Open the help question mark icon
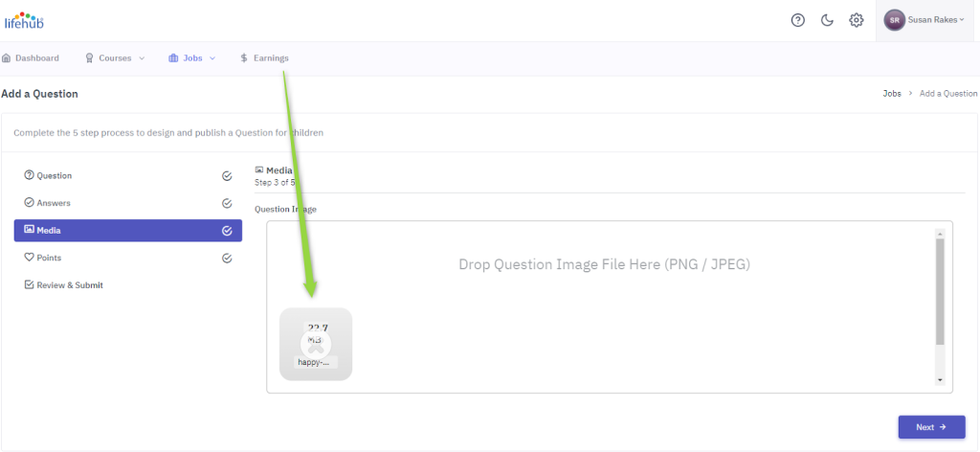 click(797, 20)
